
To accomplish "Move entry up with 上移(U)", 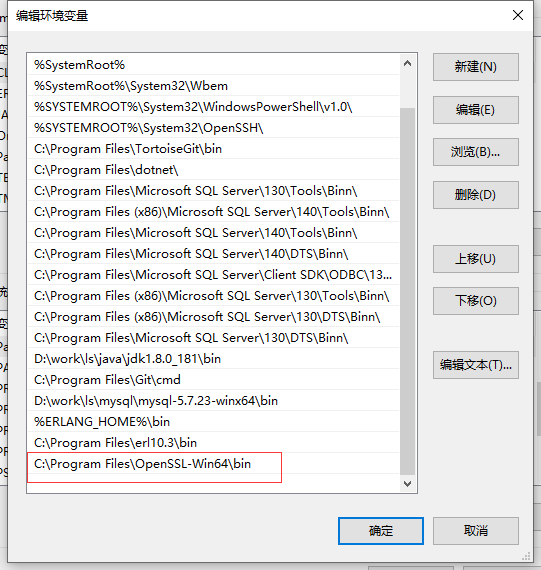I will [x=476, y=259].
